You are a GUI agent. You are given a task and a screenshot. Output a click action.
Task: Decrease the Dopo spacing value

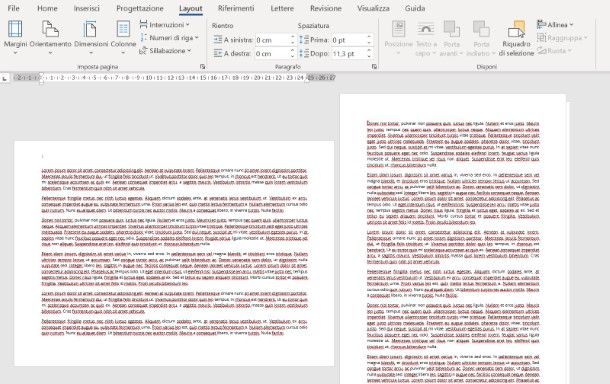(x=369, y=56)
